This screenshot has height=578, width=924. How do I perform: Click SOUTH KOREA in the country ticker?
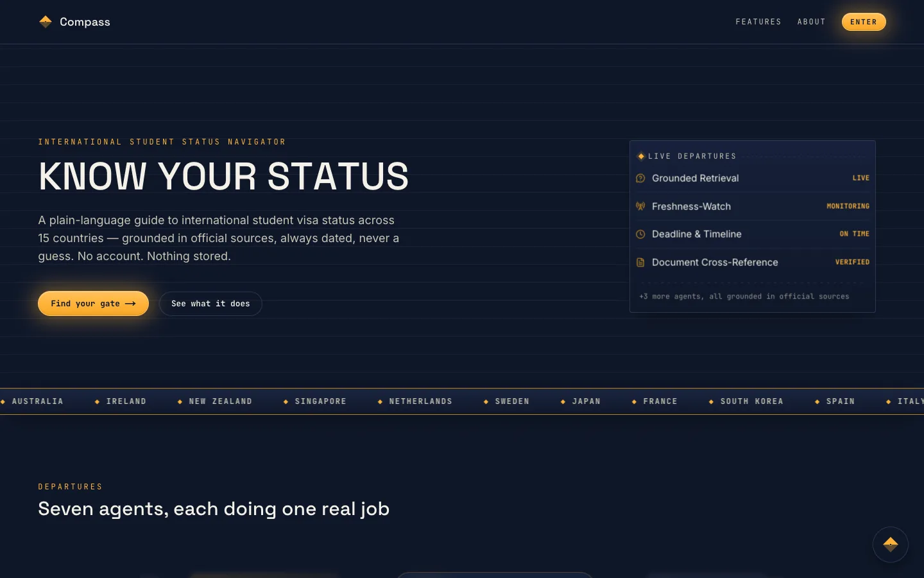(751, 401)
